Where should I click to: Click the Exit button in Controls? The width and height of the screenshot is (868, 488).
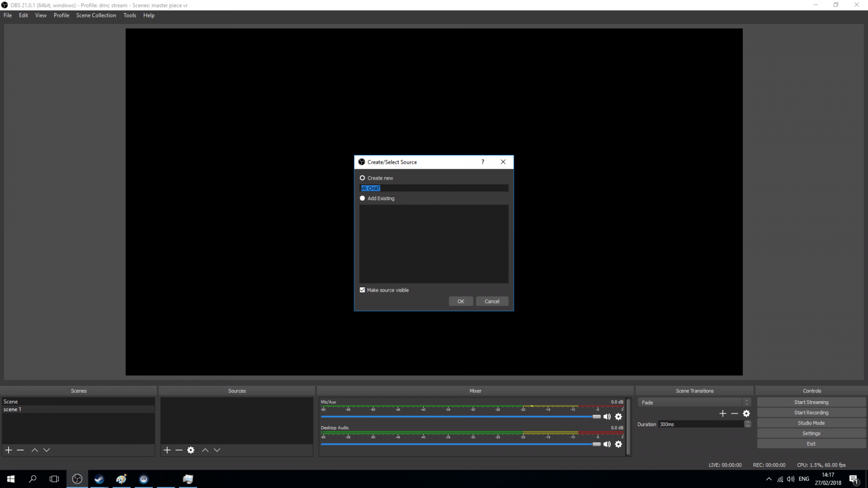tap(811, 444)
